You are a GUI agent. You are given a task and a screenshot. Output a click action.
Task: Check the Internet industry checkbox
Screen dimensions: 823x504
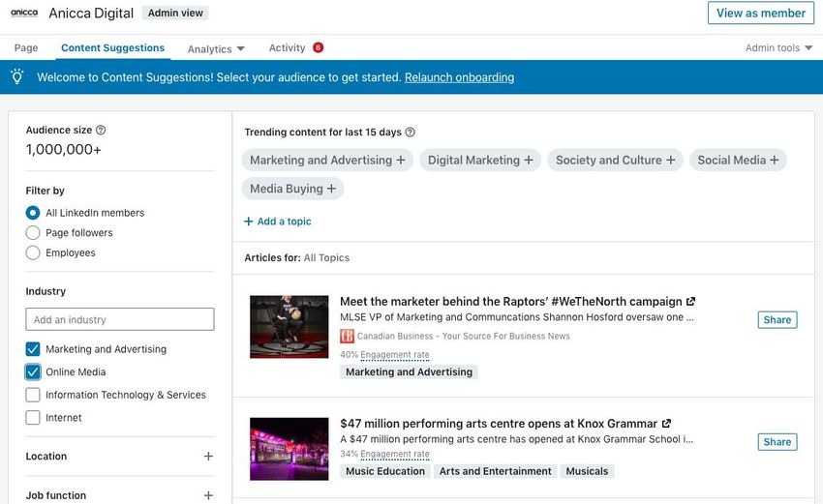click(33, 418)
